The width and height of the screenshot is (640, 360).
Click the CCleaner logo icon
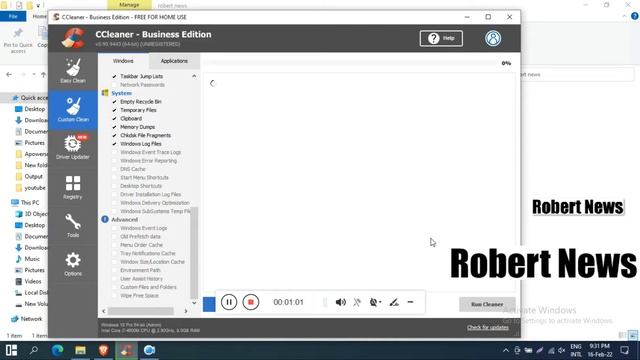tap(73, 38)
